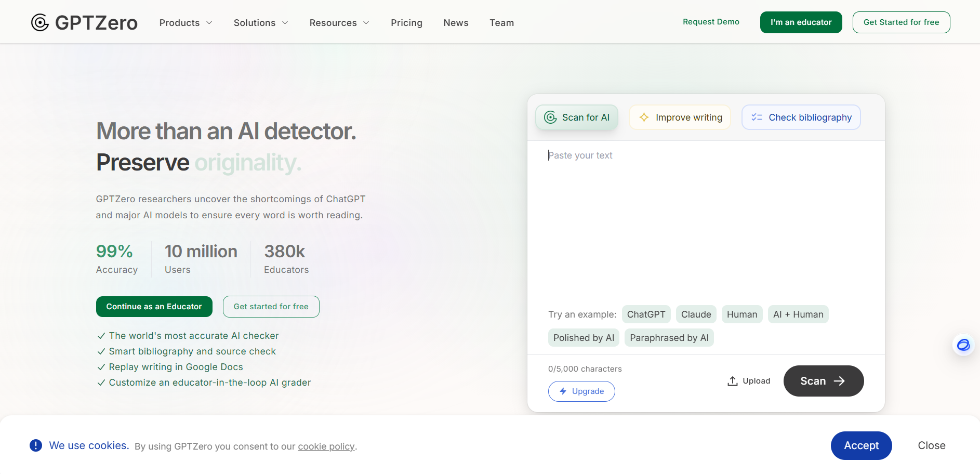The image size is (980, 474).
Task: Load the Paraphrased by AI example
Action: click(x=669, y=338)
